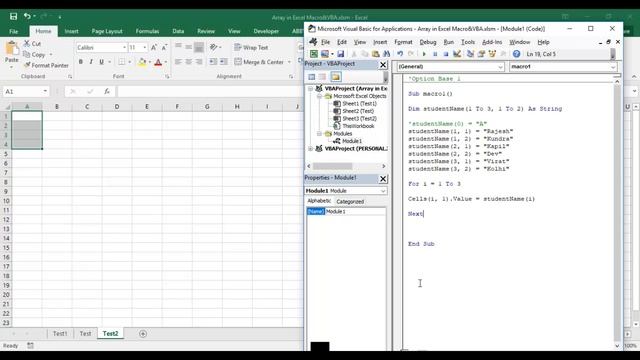Open the Formulas ribbon tab
This screenshot has height=360, width=640.
147,31
